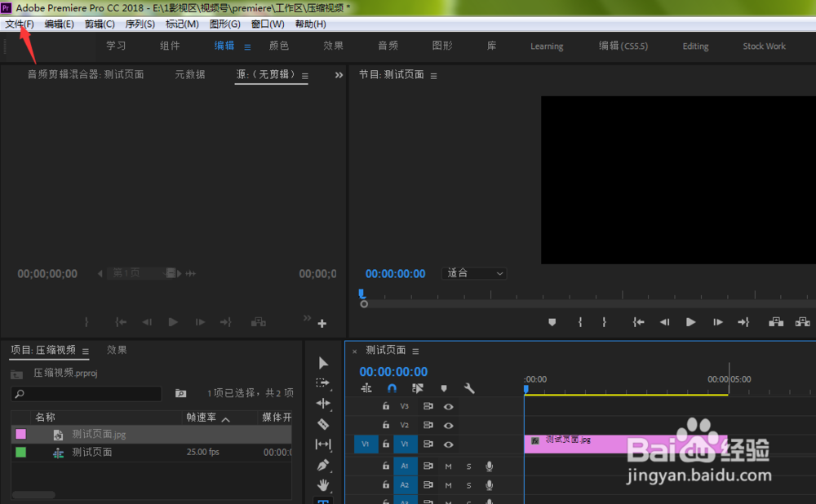Viewport: 816px width, 504px height.
Task: Toggle V1 track output eye
Action: tap(448, 444)
